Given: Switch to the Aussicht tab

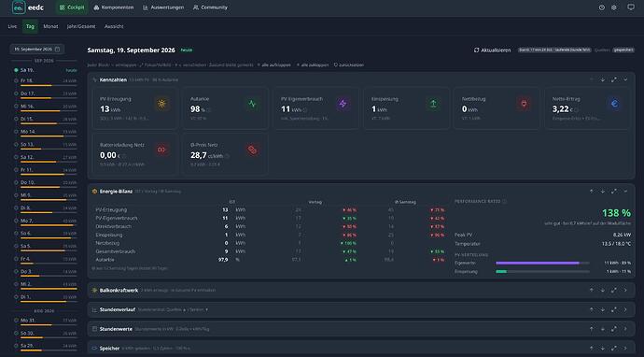Looking at the screenshot, I should pyautogui.click(x=114, y=26).
